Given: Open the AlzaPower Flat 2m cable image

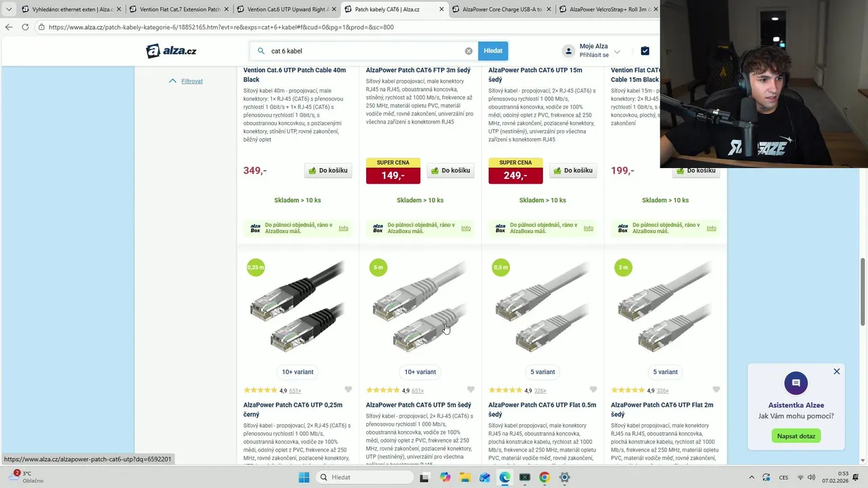Looking at the screenshot, I should [665, 306].
